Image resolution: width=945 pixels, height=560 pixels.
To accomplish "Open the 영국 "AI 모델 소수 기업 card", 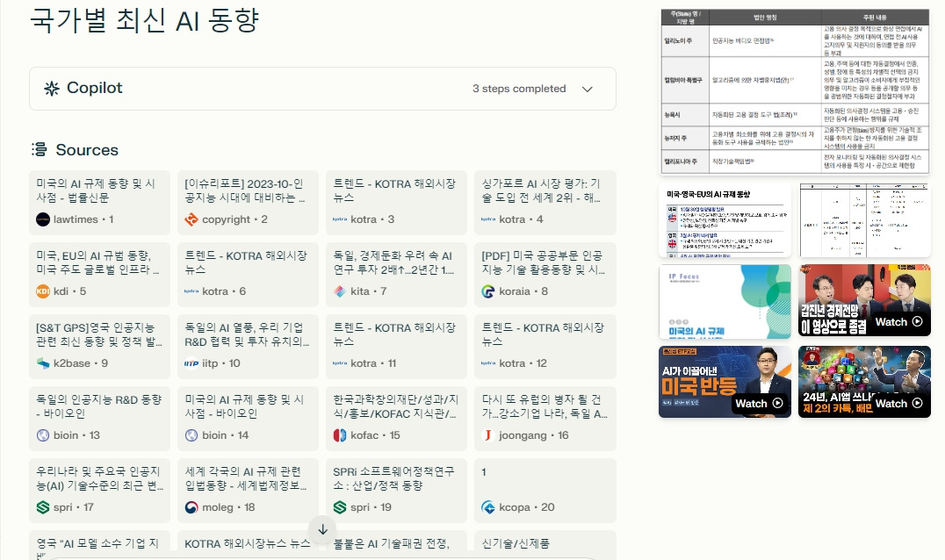I will tap(99, 544).
